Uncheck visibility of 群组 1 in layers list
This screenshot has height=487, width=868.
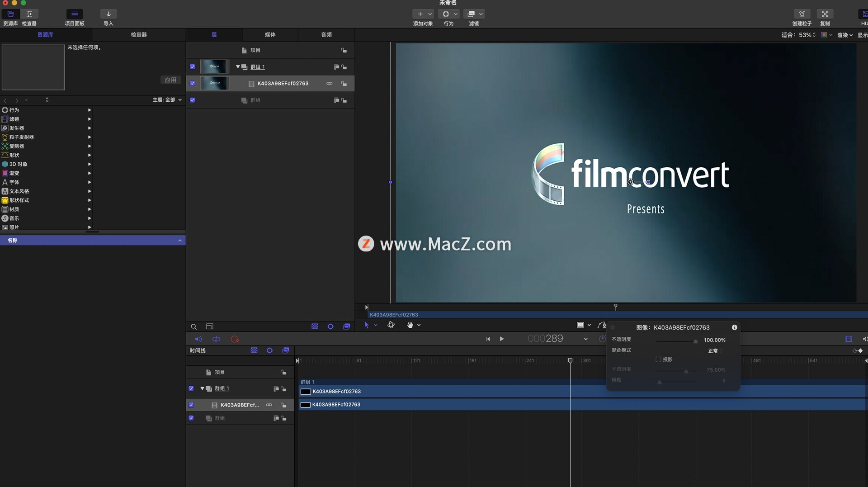click(193, 67)
